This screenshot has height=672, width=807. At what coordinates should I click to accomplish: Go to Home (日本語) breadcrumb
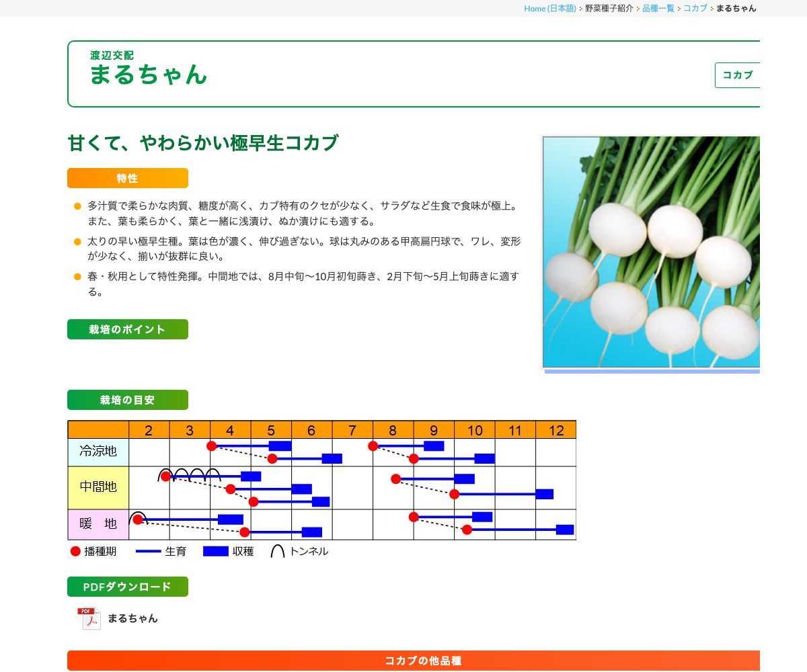[x=549, y=8]
